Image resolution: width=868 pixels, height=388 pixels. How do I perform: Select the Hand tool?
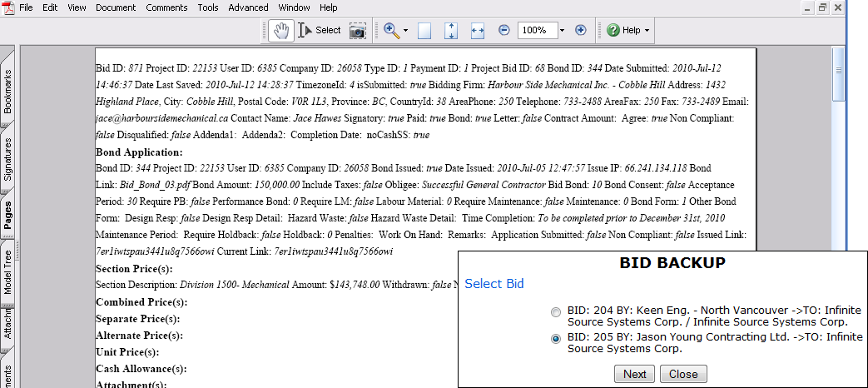point(281,30)
